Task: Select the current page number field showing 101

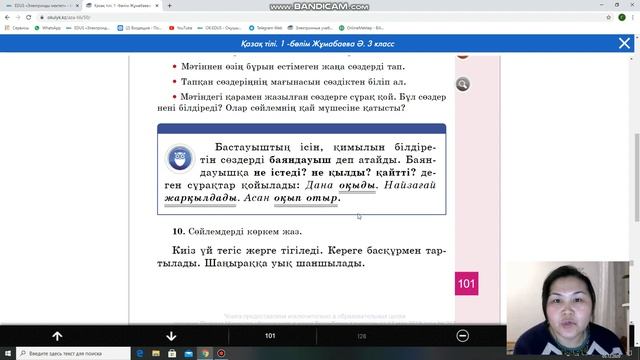Action: click(270, 336)
